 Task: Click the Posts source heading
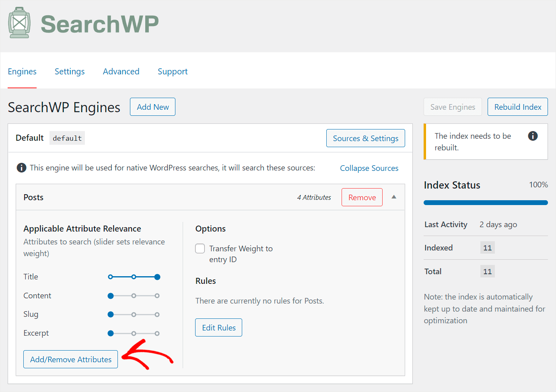(x=33, y=197)
